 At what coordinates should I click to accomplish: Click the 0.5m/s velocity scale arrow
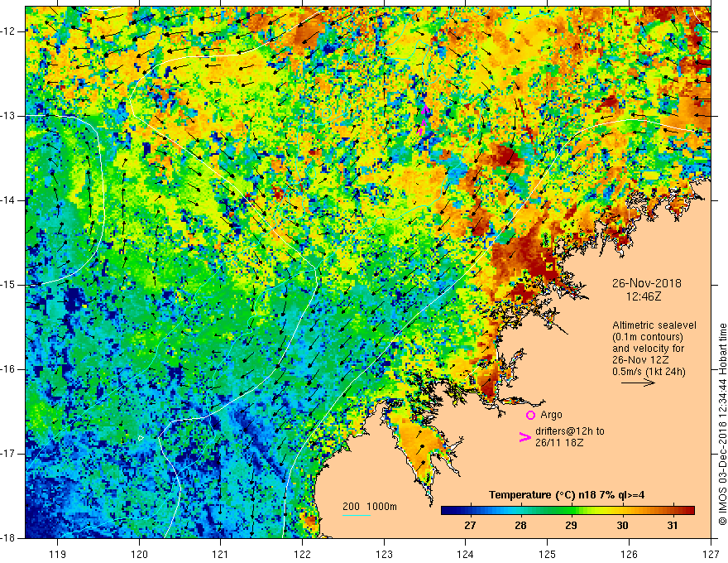(638, 383)
